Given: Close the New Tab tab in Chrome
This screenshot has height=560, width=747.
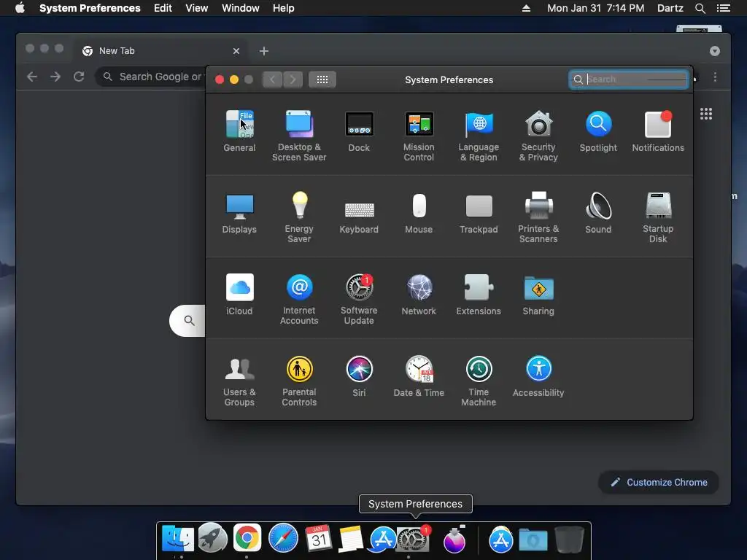Looking at the screenshot, I should tap(236, 51).
